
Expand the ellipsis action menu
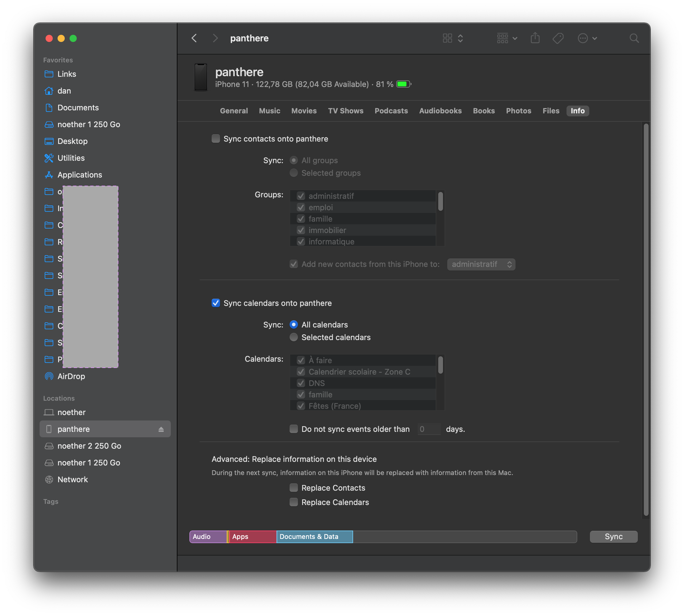[587, 38]
